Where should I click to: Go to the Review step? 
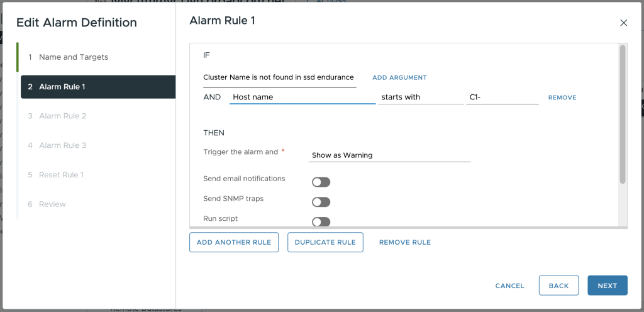coord(52,204)
